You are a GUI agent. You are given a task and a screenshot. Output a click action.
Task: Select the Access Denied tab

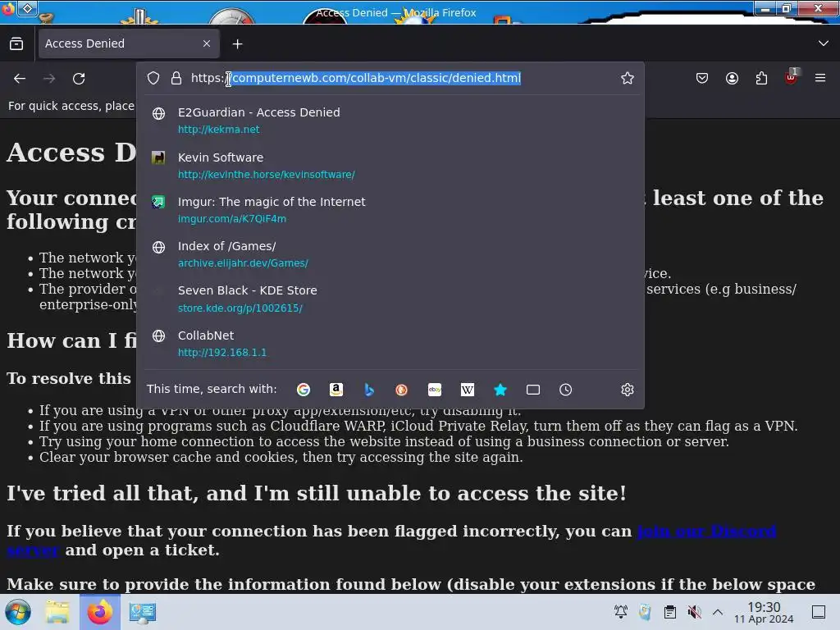pos(127,43)
